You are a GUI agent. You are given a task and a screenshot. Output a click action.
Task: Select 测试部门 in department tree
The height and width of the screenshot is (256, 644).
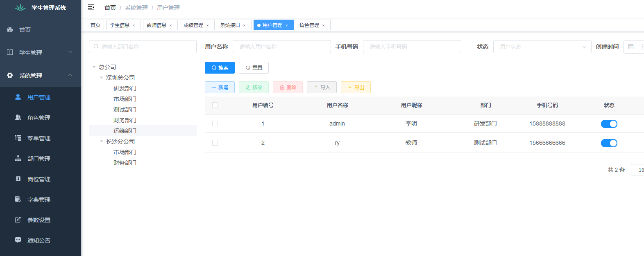pyautogui.click(x=125, y=110)
